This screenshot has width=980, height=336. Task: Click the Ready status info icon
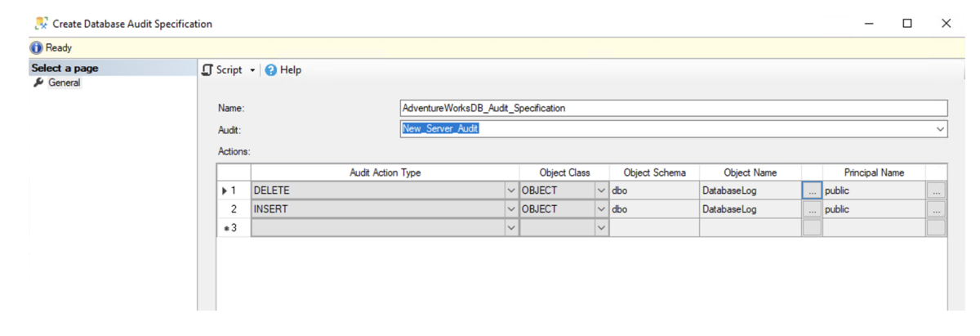(37, 48)
